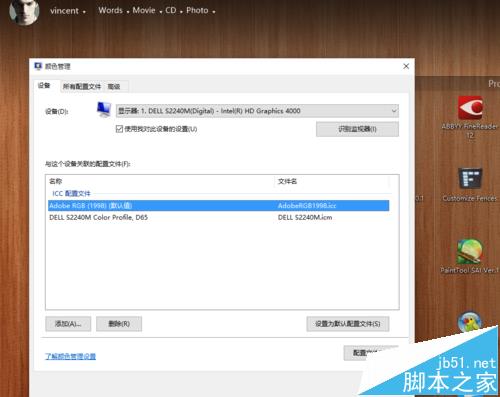Click the parrot app desktop icon
This screenshot has width=500, height=397.
tap(470, 322)
